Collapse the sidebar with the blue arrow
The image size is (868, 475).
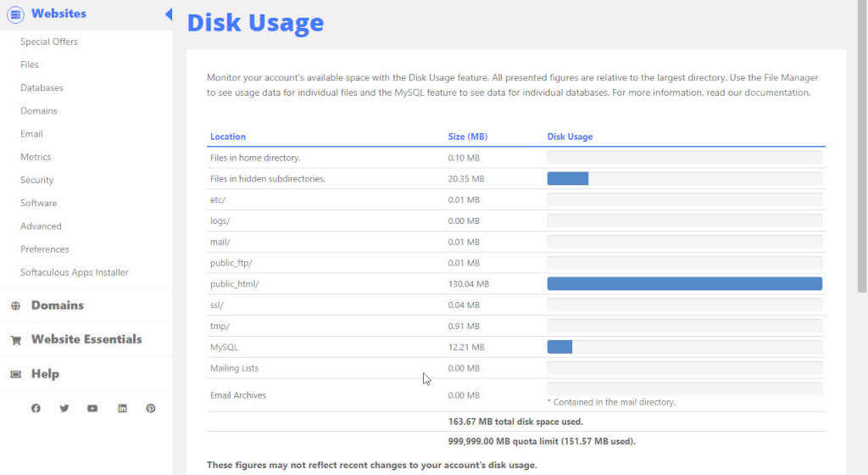pos(169,14)
